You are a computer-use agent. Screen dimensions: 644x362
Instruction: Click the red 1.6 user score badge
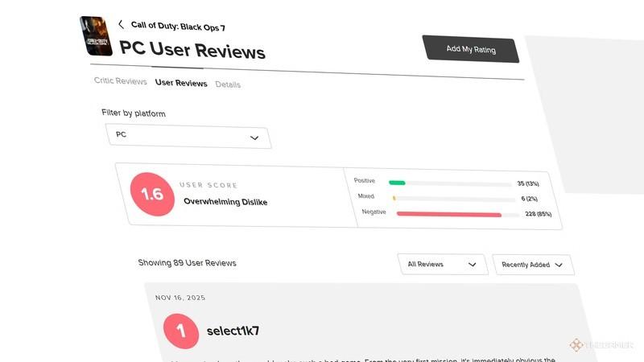coord(152,194)
